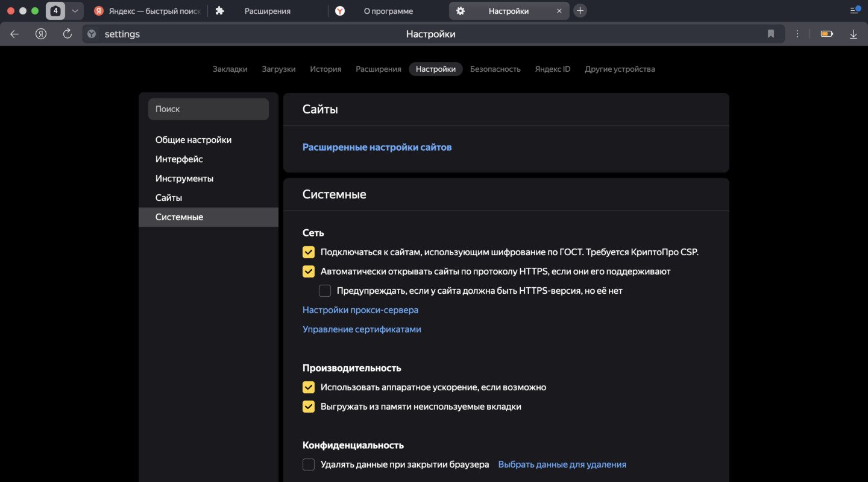Close the Настройки tab

[559, 11]
